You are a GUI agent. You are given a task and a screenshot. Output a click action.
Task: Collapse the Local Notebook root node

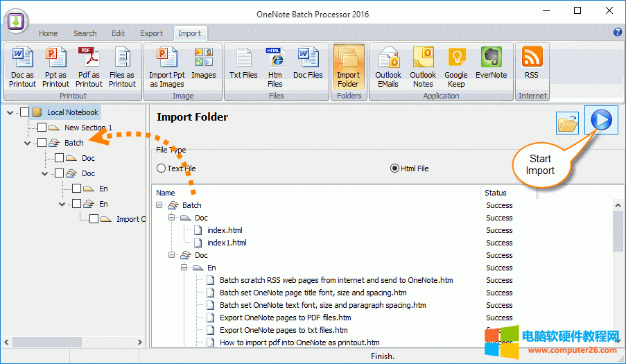click(10, 112)
